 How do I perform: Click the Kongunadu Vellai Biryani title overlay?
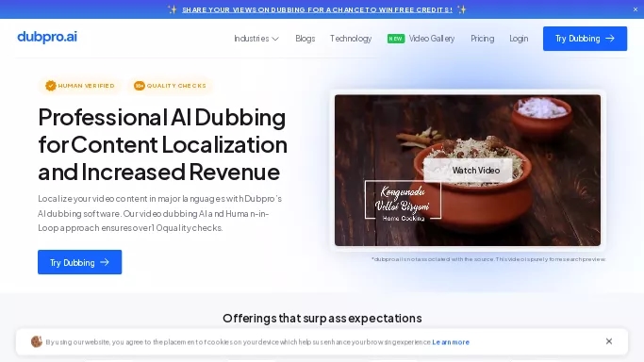(x=403, y=200)
